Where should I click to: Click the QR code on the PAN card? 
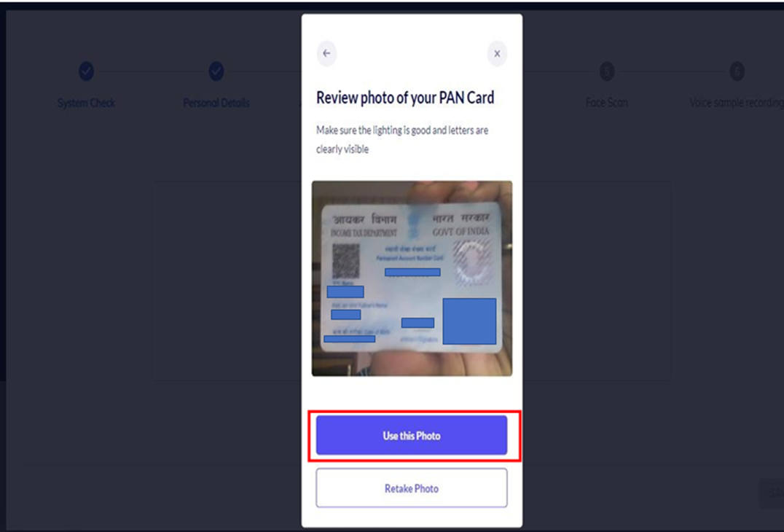point(345,261)
